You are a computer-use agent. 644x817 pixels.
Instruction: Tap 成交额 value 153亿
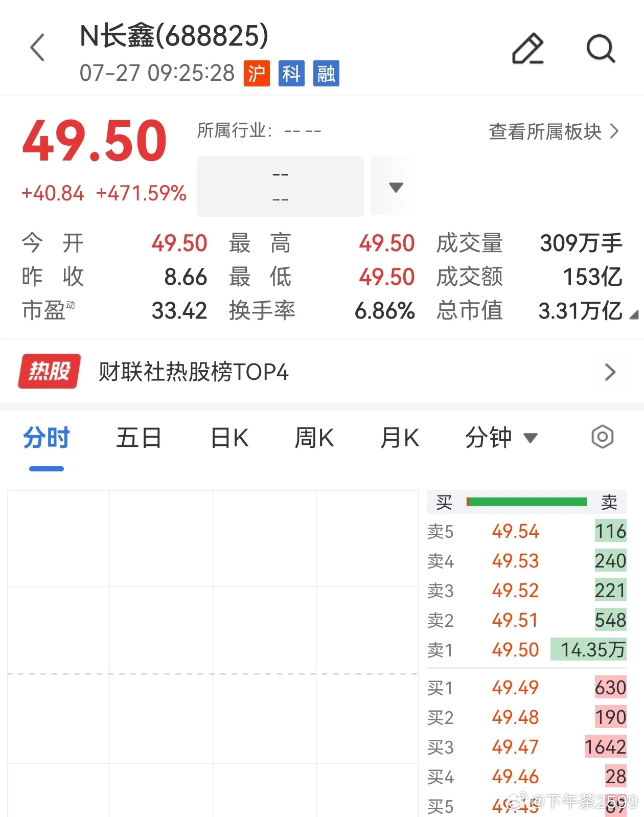point(592,277)
